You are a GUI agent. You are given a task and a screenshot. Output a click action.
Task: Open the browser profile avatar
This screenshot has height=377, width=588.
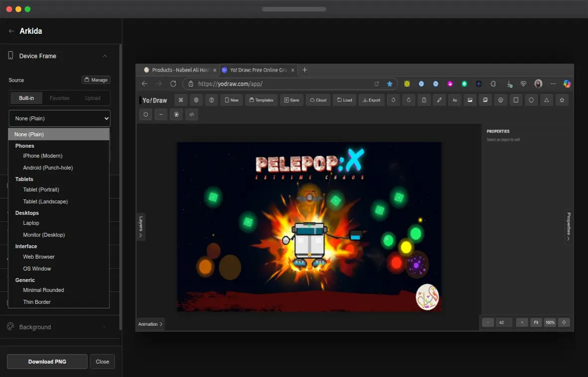(538, 84)
